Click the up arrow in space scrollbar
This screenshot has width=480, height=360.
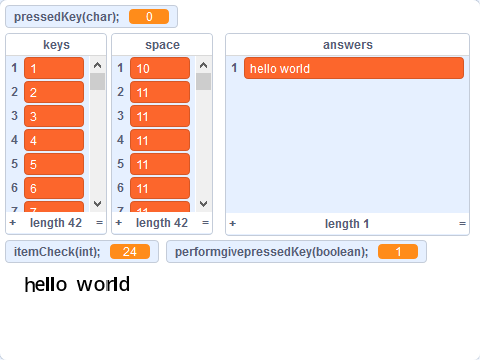[x=203, y=65]
